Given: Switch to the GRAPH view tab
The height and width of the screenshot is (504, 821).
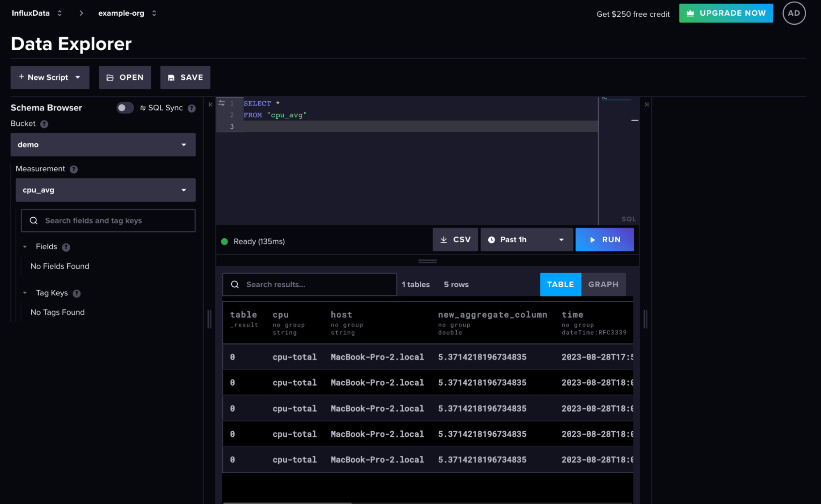Looking at the screenshot, I should [x=603, y=285].
